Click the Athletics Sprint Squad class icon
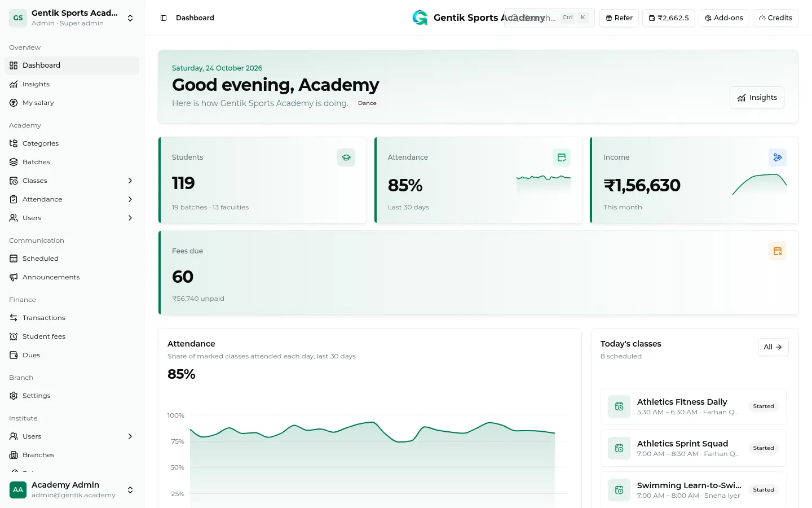812x508 pixels. [619, 448]
